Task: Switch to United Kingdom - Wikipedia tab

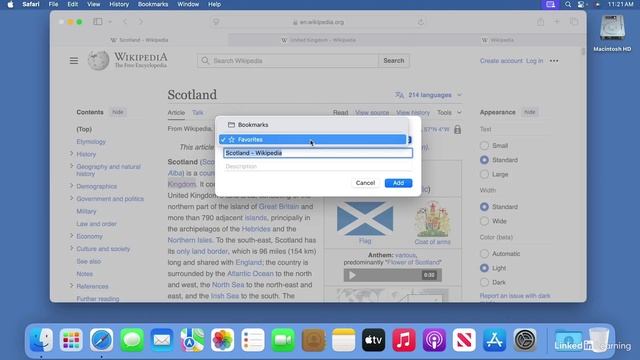Action: coord(318,40)
